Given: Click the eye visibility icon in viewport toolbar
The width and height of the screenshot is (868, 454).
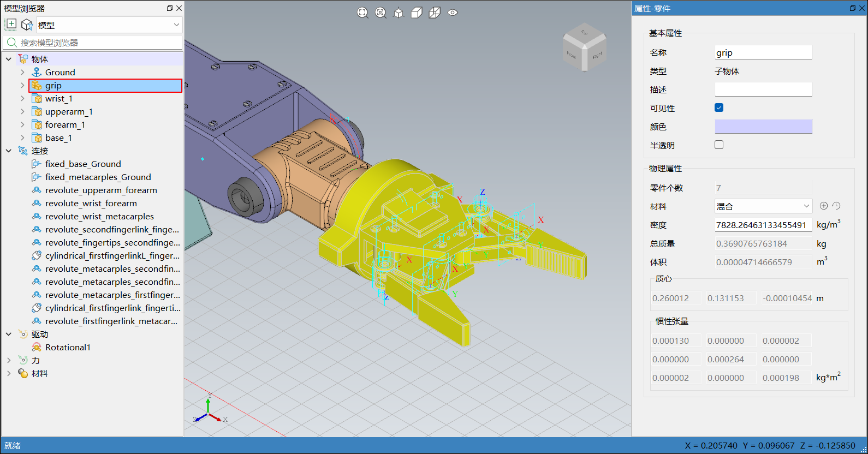Looking at the screenshot, I should click(x=453, y=13).
